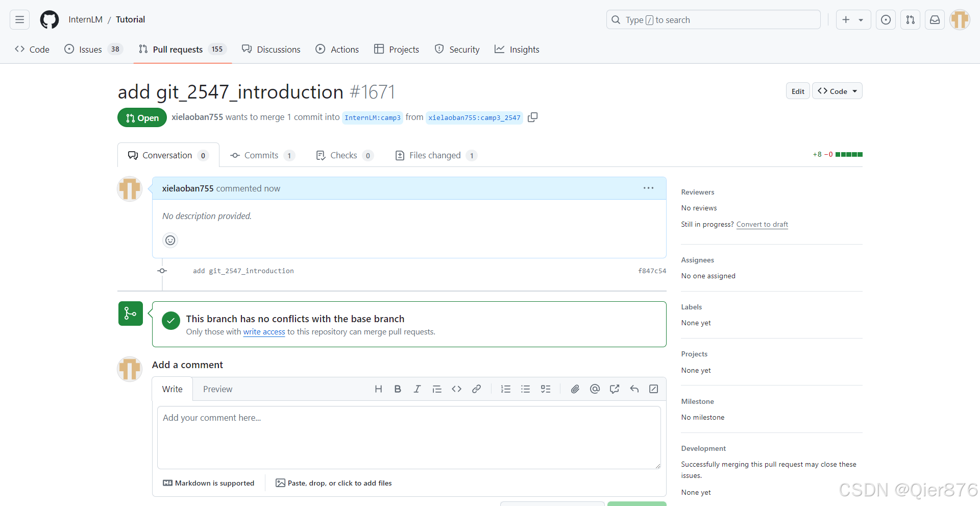
Task: Toggle slash commands icon in editor
Action: [x=653, y=389]
